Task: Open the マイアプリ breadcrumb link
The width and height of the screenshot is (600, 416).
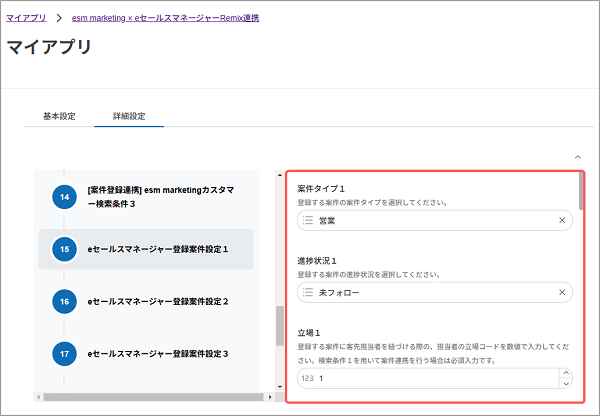Action: (x=26, y=18)
